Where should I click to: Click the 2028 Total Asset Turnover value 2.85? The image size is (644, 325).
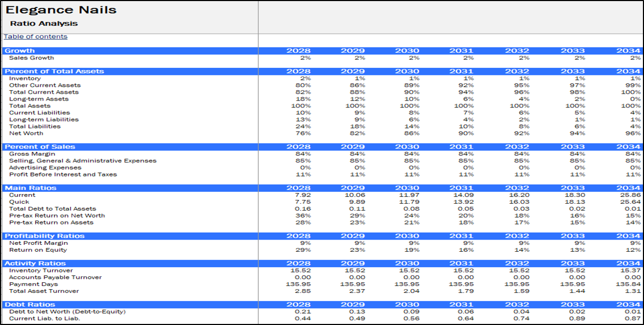(x=302, y=291)
